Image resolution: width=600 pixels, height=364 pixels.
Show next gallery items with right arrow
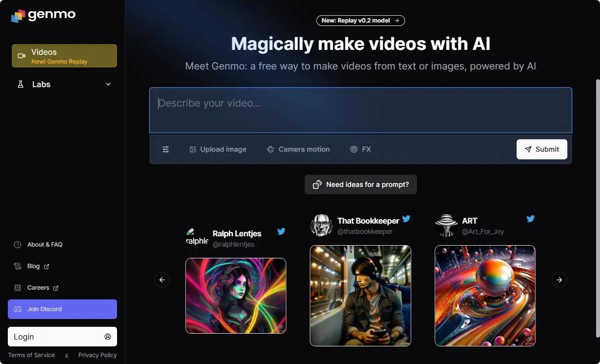pyautogui.click(x=559, y=280)
